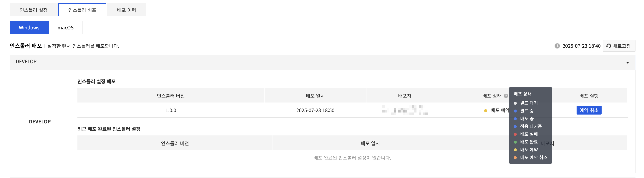Click the orange dot beside 배포 예약 취소
This screenshot has height=178, width=644.
coord(515,157)
